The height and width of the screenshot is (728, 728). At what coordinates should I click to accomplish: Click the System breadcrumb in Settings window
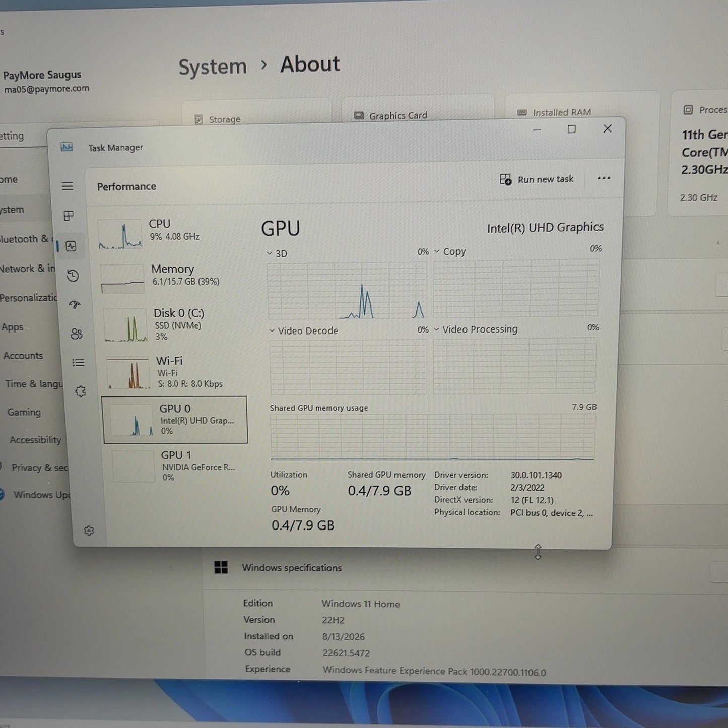pos(213,67)
